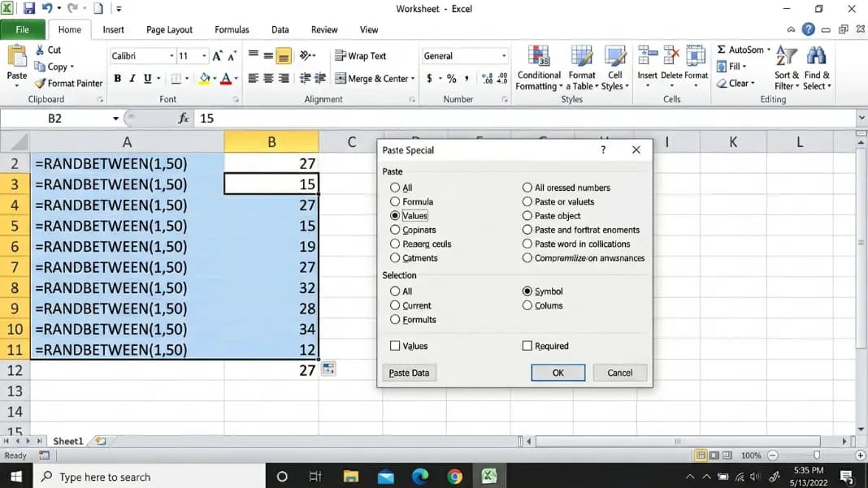868x488 pixels.
Task: Open Find & Select binoculars icon
Action: (816, 57)
